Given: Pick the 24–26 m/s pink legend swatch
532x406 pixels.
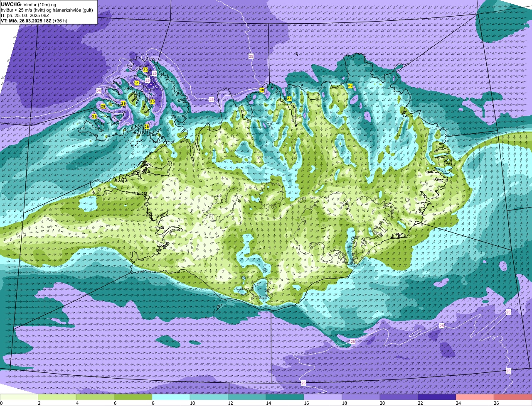Looking at the screenshot, I should coord(475,397).
